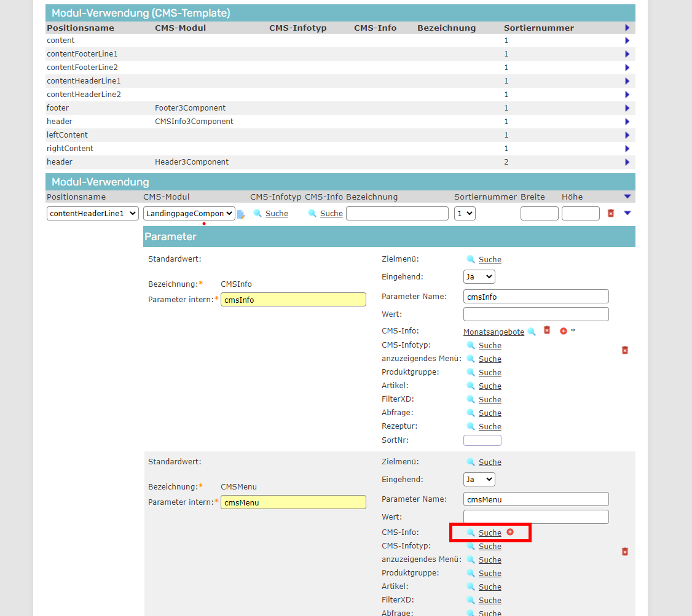Screen dimensions: 692x616
Task: Click Suche link for Zielmenü in cmsInfo
Action: (490, 260)
